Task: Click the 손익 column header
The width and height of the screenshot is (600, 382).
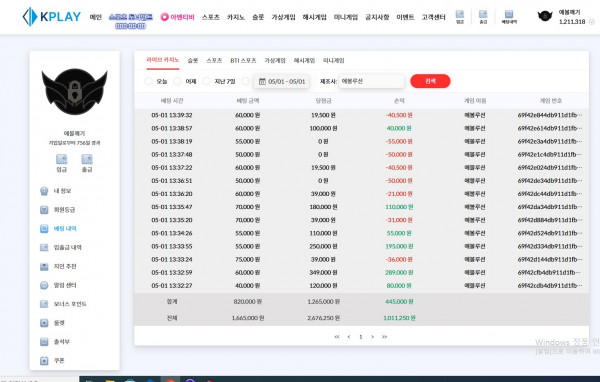Action: (x=399, y=101)
